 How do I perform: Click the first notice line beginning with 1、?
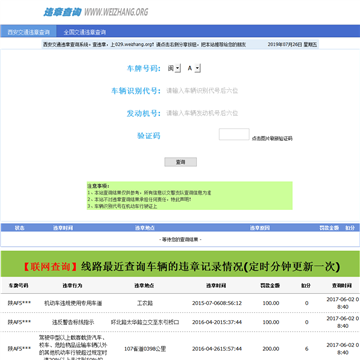point(149,193)
